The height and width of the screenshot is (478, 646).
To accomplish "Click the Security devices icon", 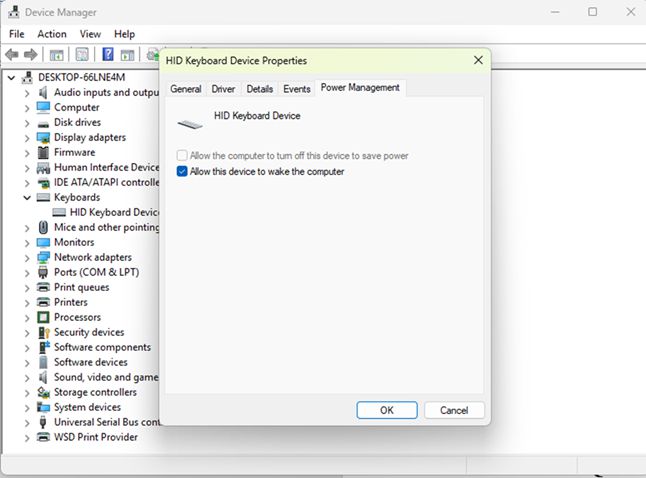I will click(44, 332).
